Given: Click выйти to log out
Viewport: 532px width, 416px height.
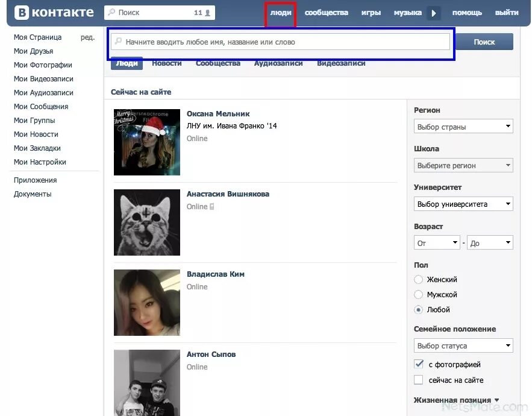Looking at the screenshot, I should (x=507, y=13).
